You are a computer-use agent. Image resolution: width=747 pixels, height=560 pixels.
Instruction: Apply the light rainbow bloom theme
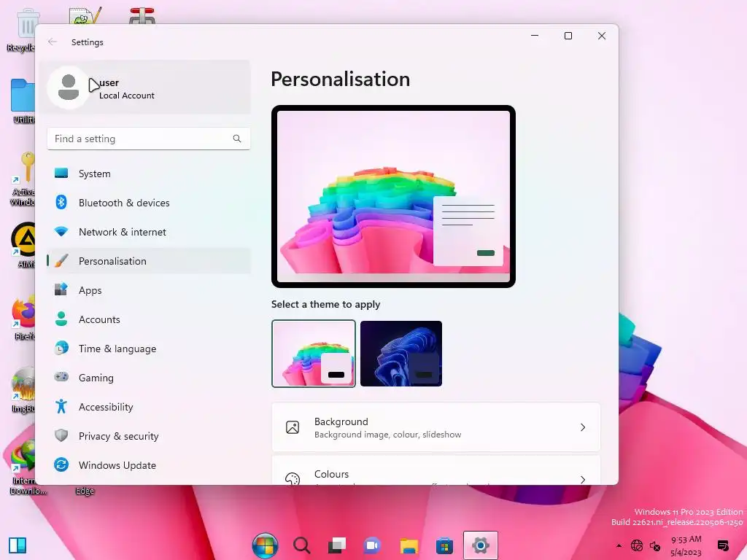click(314, 354)
